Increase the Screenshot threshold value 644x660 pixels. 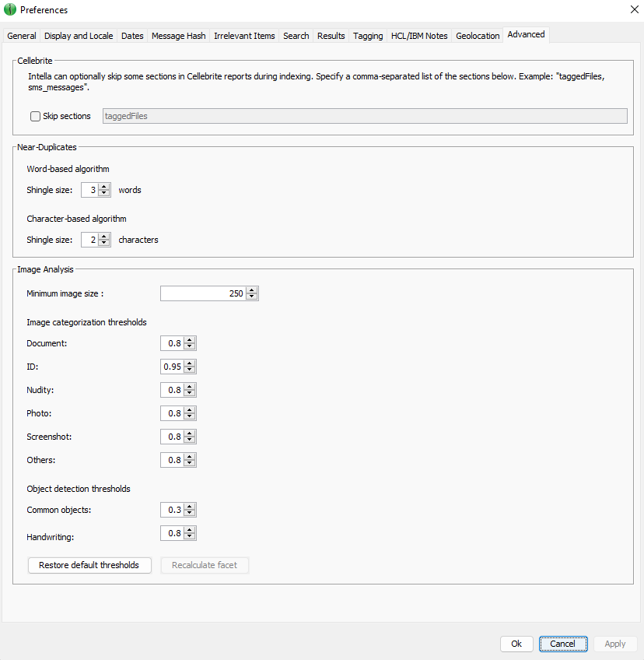(x=190, y=434)
